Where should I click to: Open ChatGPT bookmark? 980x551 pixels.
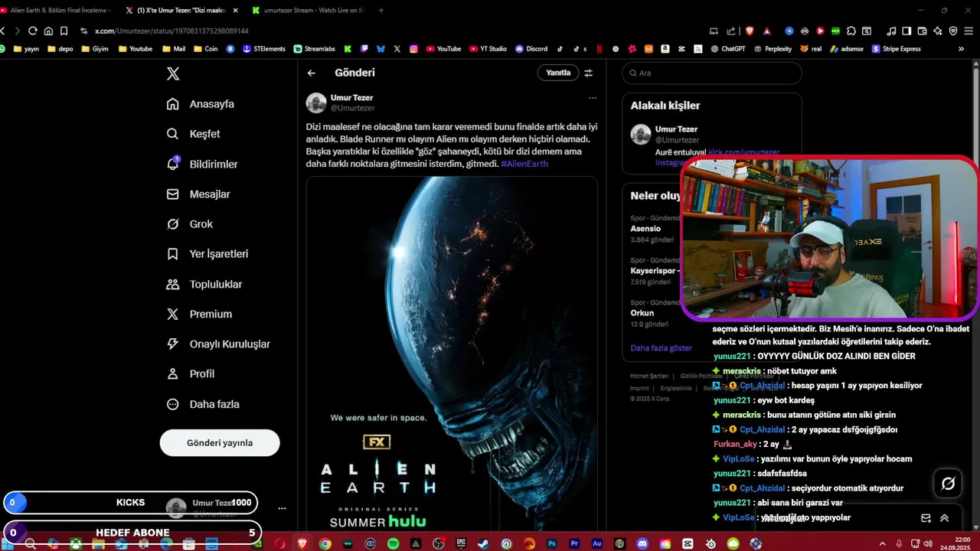(727, 49)
